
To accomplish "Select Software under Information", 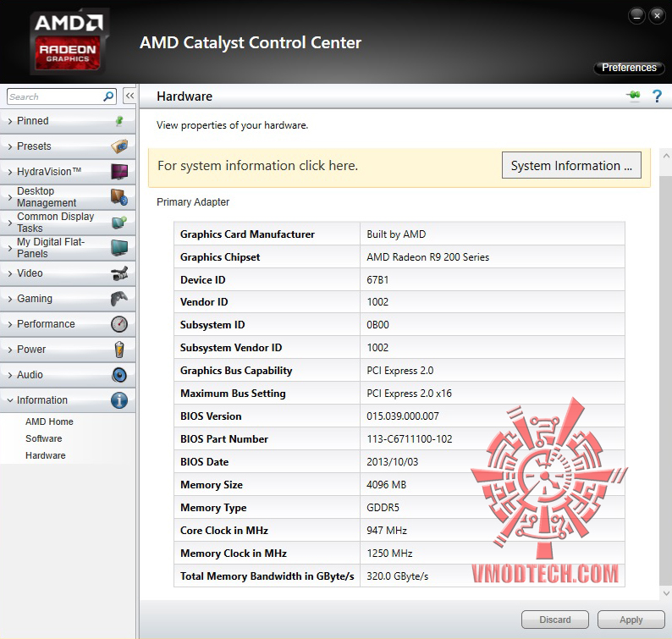I will click(x=44, y=438).
